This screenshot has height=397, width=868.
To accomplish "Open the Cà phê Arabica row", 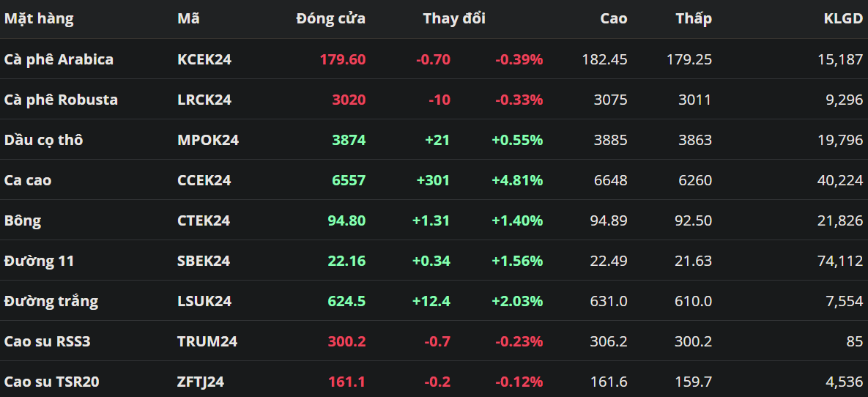I will coord(59,59).
